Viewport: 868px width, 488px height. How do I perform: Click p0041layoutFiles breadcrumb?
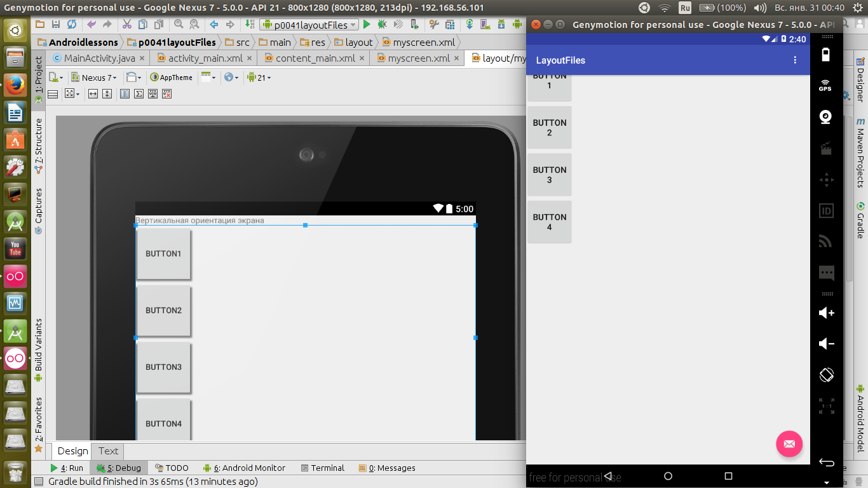click(x=172, y=42)
